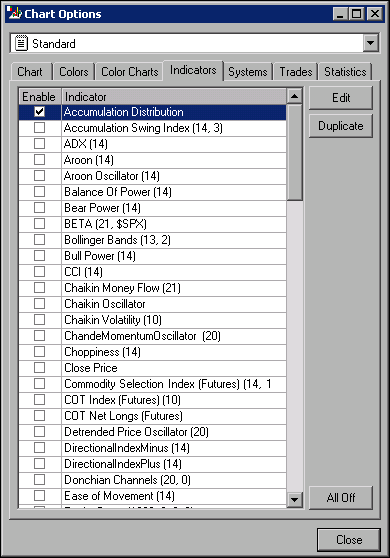This screenshot has width=390, height=558.
Task: Click the Edit button
Action: (x=341, y=98)
